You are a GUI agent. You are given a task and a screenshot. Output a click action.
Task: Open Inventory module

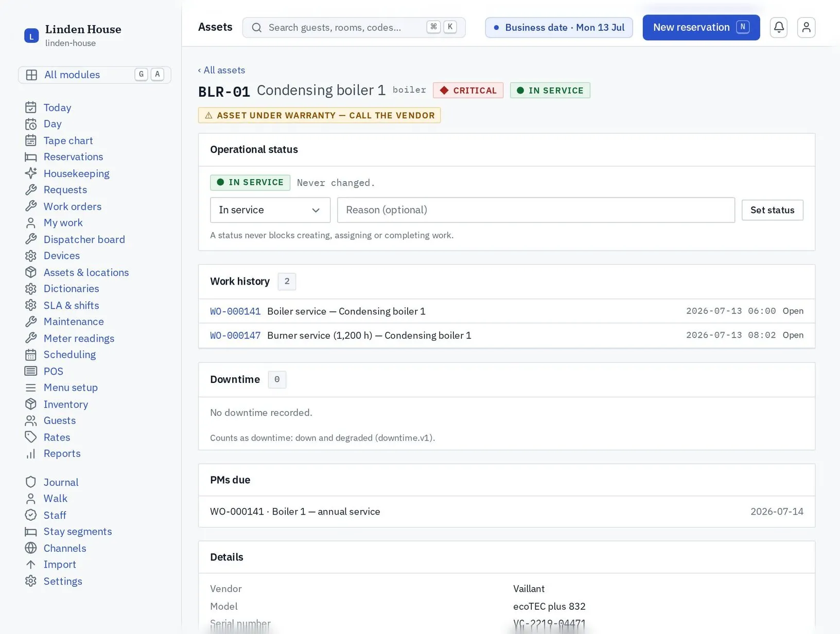tap(66, 404)
